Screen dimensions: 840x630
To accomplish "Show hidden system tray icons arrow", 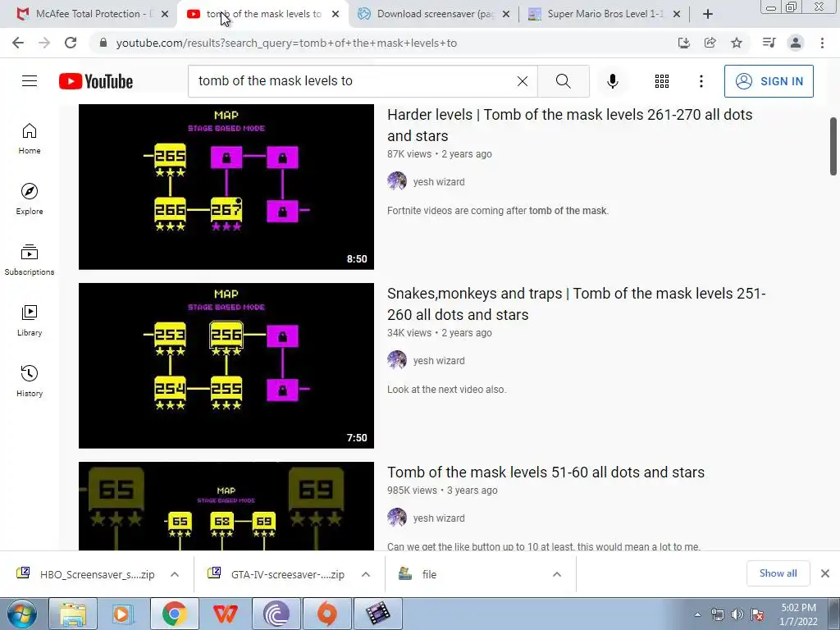I will coord(697,614).
